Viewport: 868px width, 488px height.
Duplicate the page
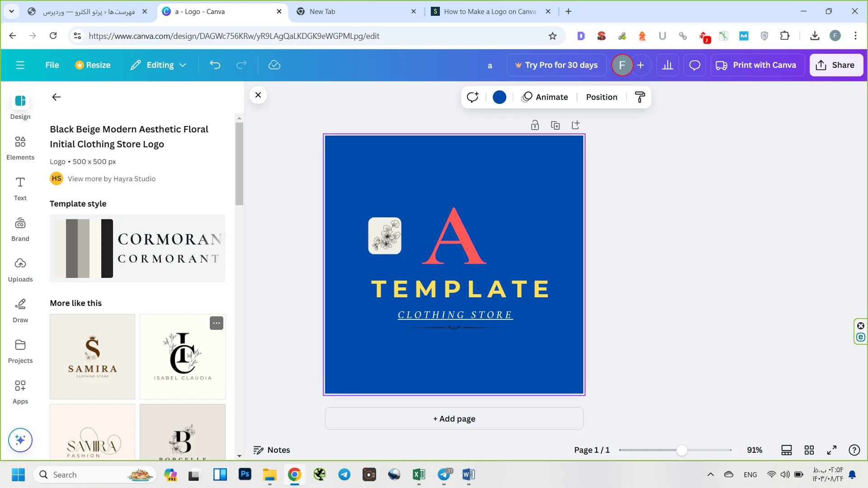(555, 125)
